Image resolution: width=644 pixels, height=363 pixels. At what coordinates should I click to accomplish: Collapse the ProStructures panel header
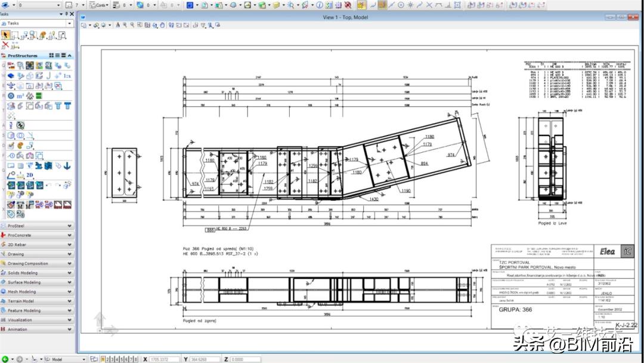tap(70, 56)
